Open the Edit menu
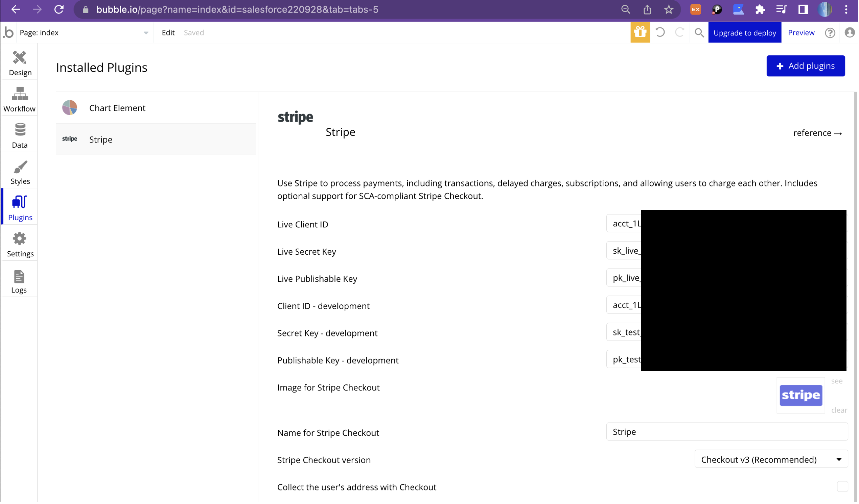This screenshot has height=504, width=859. (x=168, y=33)
